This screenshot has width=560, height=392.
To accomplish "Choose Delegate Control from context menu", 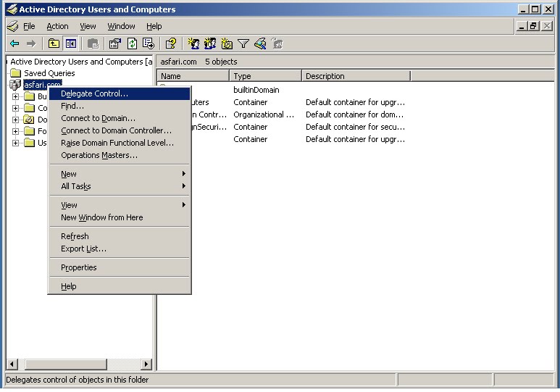I will [120, 93].
